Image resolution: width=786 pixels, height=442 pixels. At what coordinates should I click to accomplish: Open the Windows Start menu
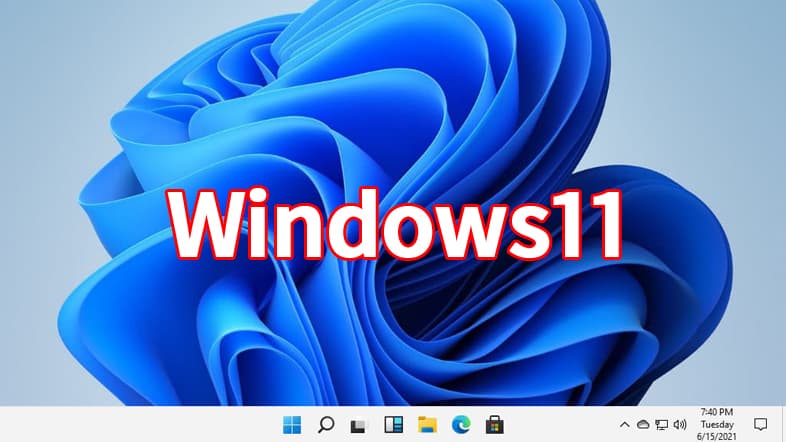[x=292, y=425]
